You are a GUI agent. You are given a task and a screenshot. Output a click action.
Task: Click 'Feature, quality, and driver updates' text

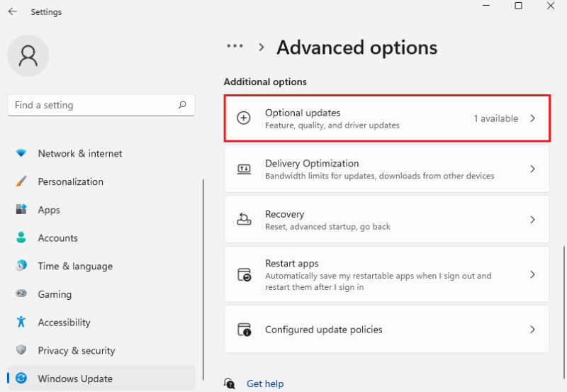(x=332, y=125)
